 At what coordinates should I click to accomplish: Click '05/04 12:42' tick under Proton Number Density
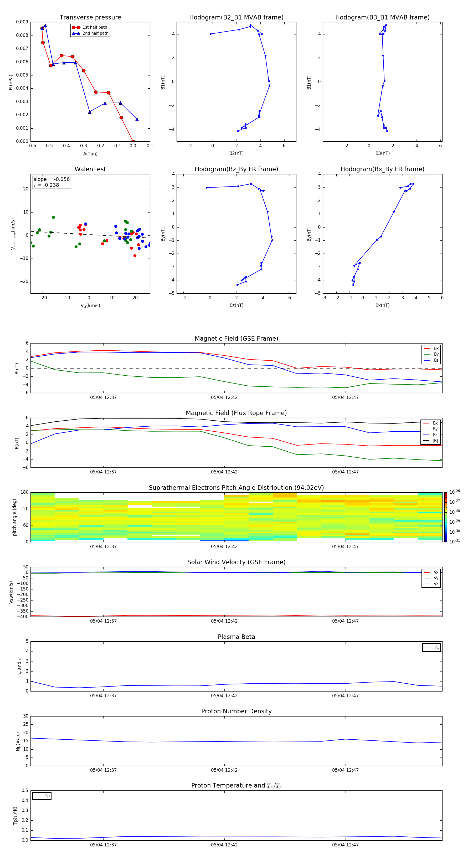[224, 770]
